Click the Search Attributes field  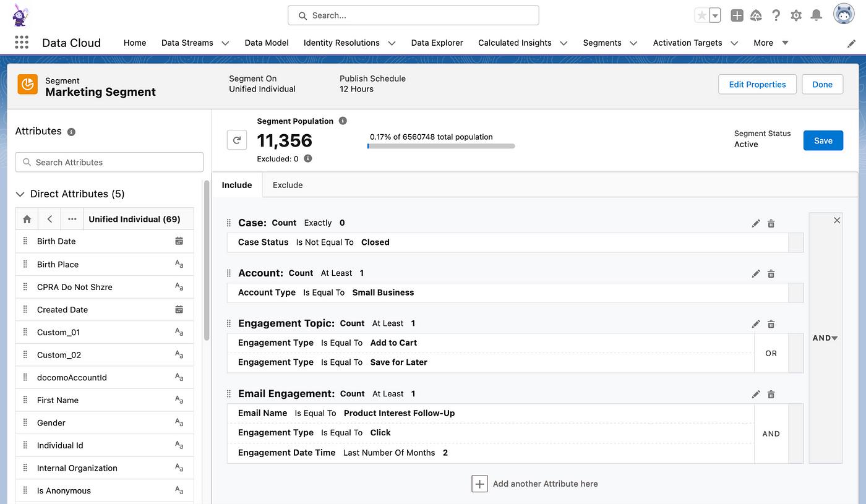point(109,162)
